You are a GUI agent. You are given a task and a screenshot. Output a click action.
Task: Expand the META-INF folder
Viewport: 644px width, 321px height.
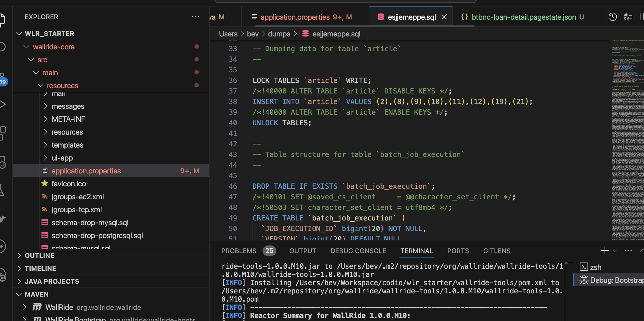[x=46, y=119]
